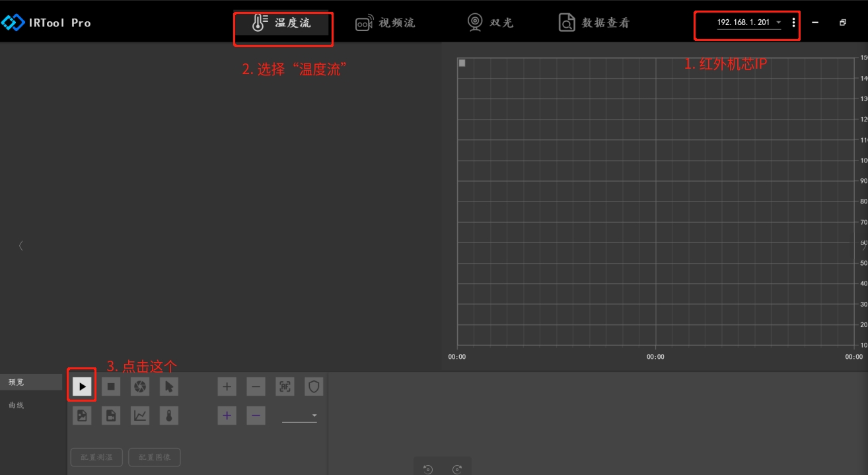Open the line chart curve icon
The height and width of the screenshot is (475, 868).
click(140, 416)
